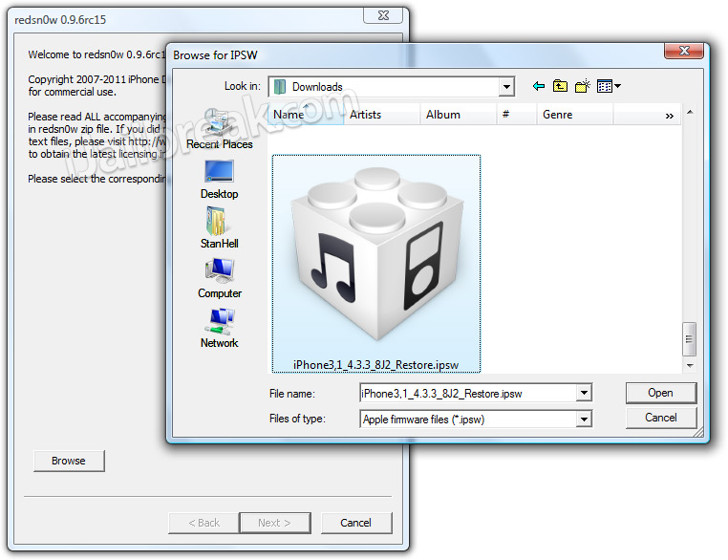Click the File name text field
The image size is (728, 560).
coord(468,393)
